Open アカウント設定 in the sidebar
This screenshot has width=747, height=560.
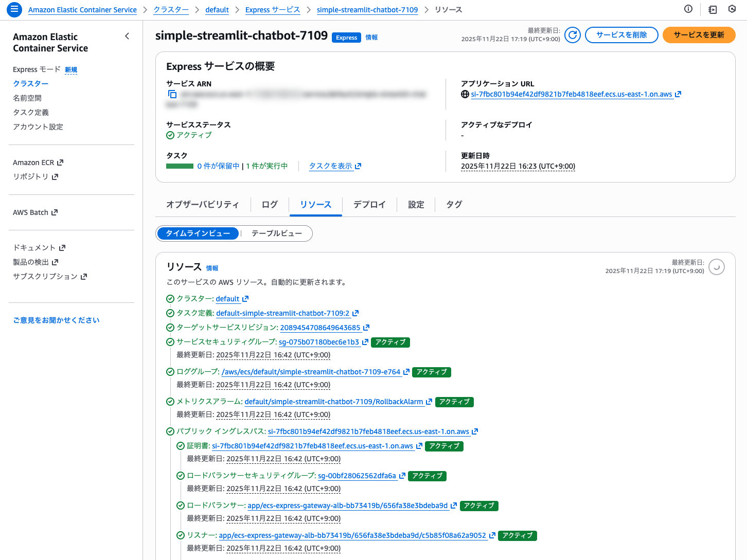click(38, 127)
